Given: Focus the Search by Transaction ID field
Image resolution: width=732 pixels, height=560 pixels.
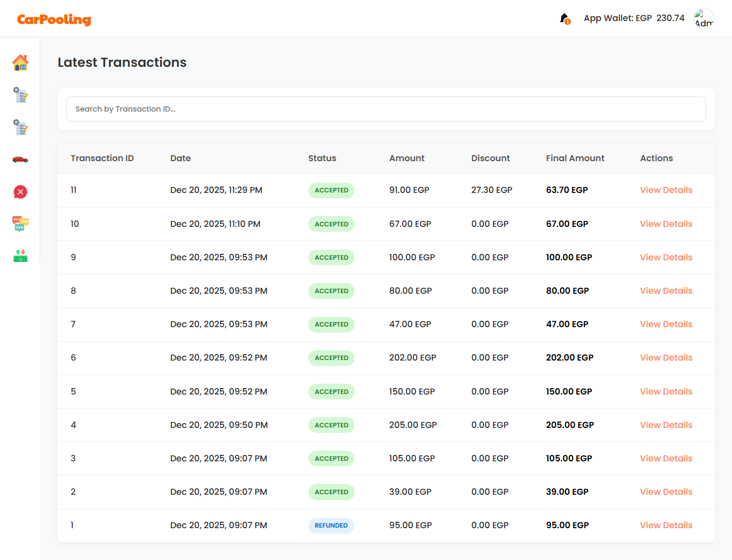Looking at the screenshot, I should tap(386, 109).
